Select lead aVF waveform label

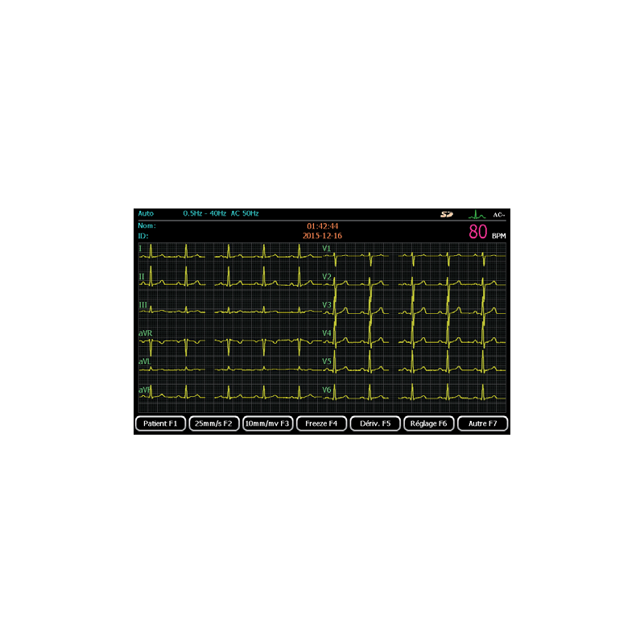tap(145, 390)
